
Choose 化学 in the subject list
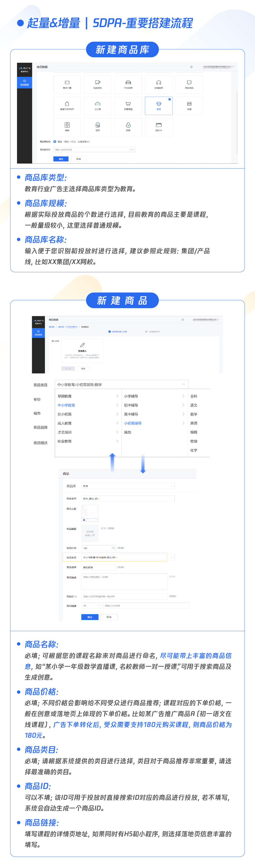[194, 450]
